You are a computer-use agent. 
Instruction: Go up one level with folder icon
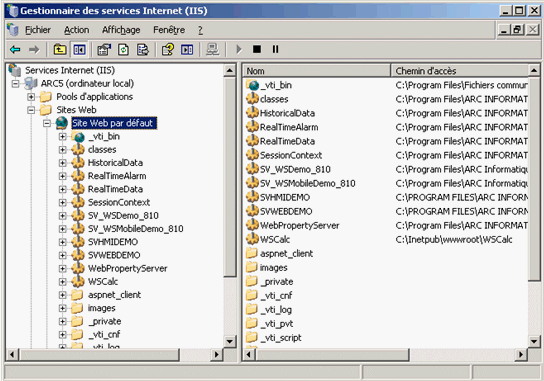60,50
